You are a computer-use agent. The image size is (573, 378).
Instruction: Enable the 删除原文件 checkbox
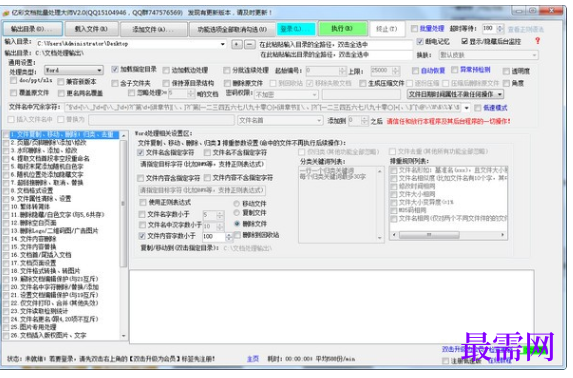tap(227, 83)
